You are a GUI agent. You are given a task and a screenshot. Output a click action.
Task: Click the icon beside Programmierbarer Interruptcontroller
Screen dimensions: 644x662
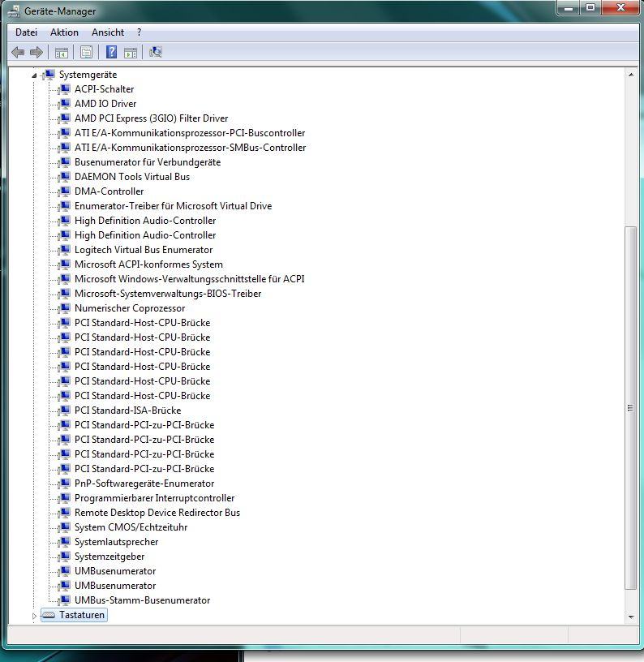click(64, 498)
